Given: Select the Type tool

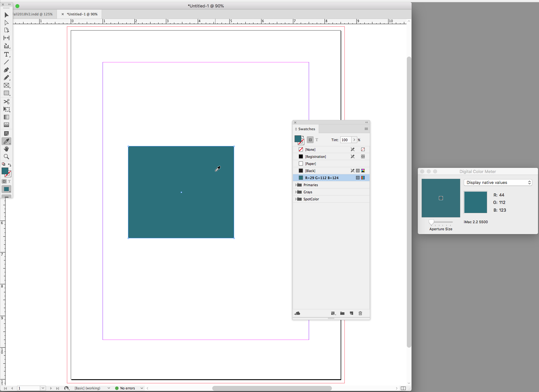Looking at the screenshot, I should (x=6, y=55).
